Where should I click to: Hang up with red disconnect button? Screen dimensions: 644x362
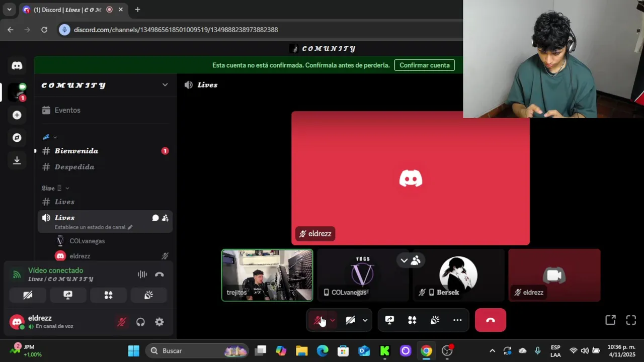point(491,320)
